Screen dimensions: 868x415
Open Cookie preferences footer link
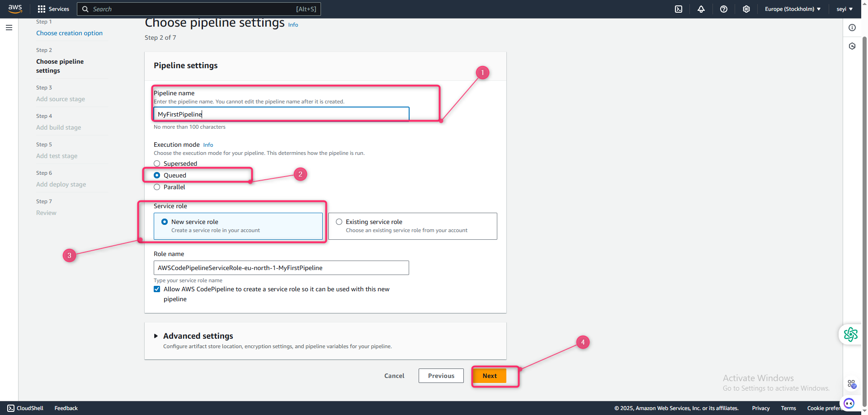(825, 408)
